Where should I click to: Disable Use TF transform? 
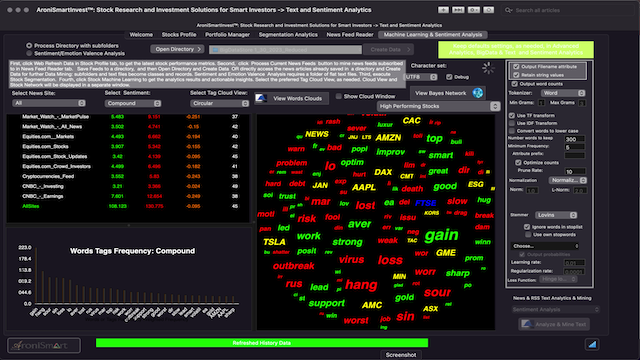point(512,116)
